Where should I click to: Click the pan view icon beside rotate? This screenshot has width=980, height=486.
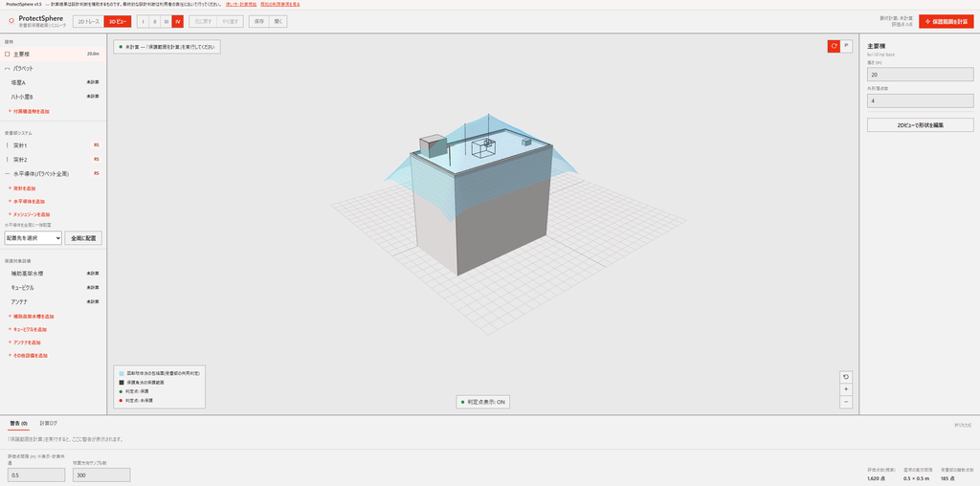coord(846,46)
